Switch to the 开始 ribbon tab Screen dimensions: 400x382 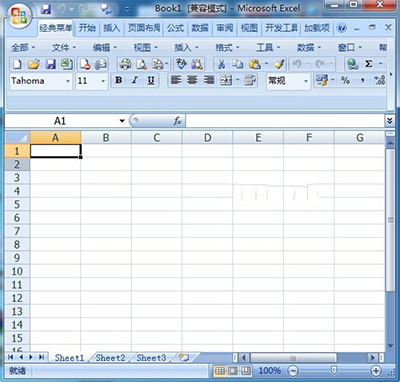click(87, 28)
